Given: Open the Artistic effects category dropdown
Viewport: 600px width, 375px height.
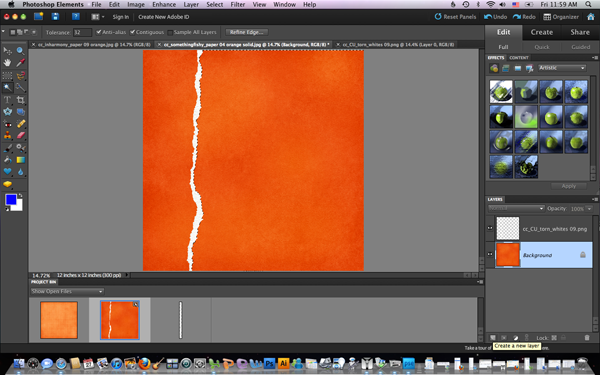Looking at the screenshot, I should point(562,68).
